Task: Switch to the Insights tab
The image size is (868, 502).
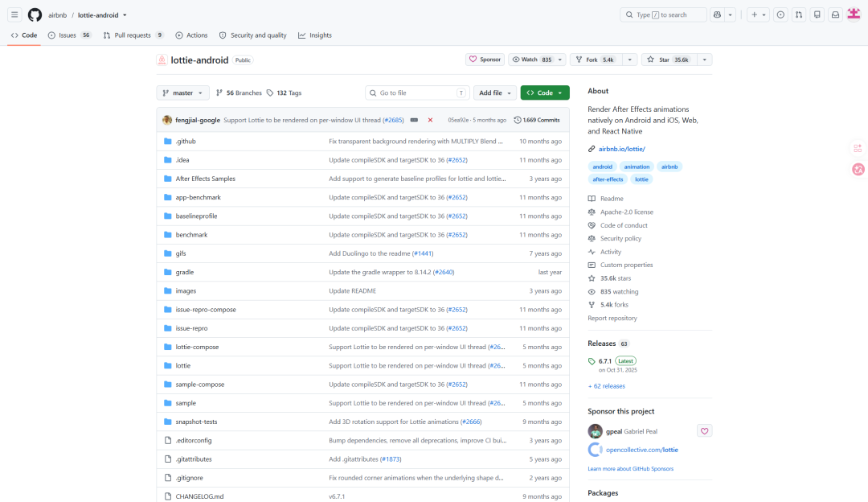Action: tap(315, 35)
